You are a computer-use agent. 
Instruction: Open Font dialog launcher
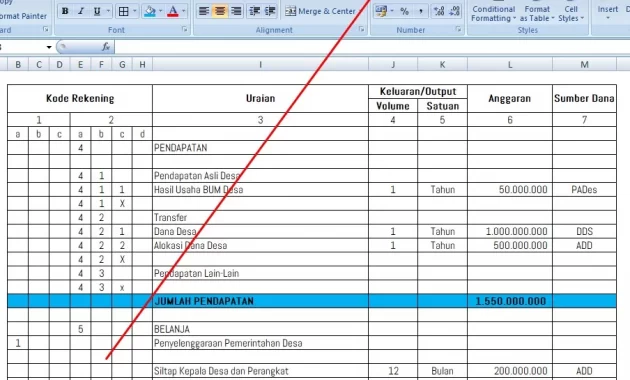[x=184, y=29]
